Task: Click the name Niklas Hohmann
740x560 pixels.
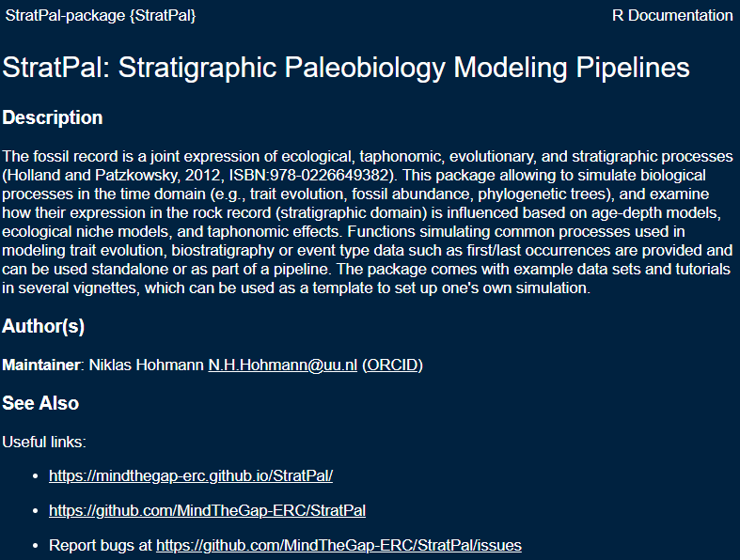Action: (146, 365)
